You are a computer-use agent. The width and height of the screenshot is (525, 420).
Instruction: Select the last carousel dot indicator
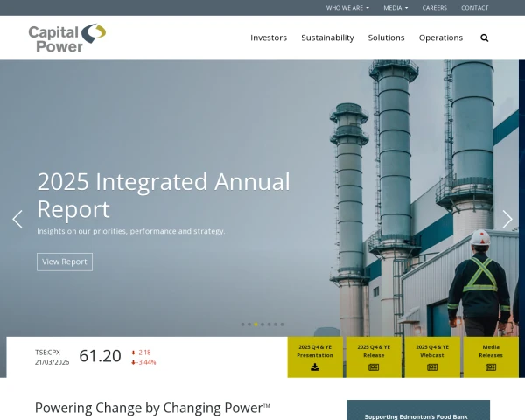pos(282,325)
